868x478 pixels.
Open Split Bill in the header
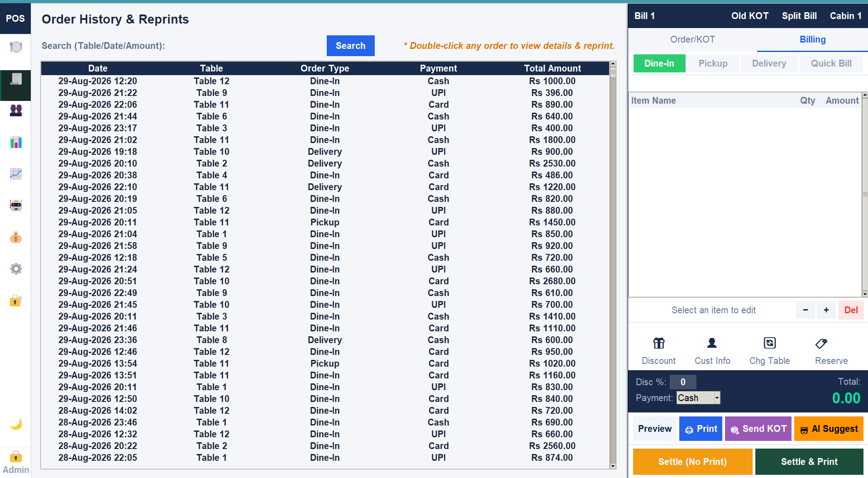pyautogui.click(x=799, y=16)
